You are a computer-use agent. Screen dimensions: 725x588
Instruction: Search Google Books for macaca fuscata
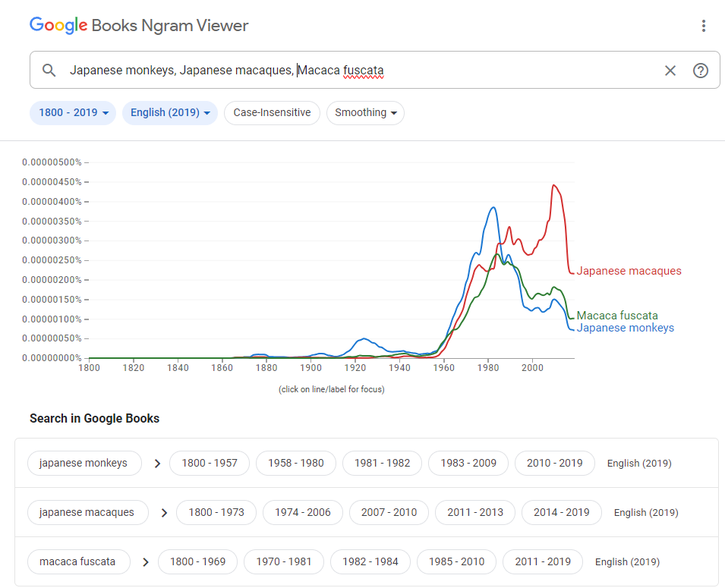77,562
